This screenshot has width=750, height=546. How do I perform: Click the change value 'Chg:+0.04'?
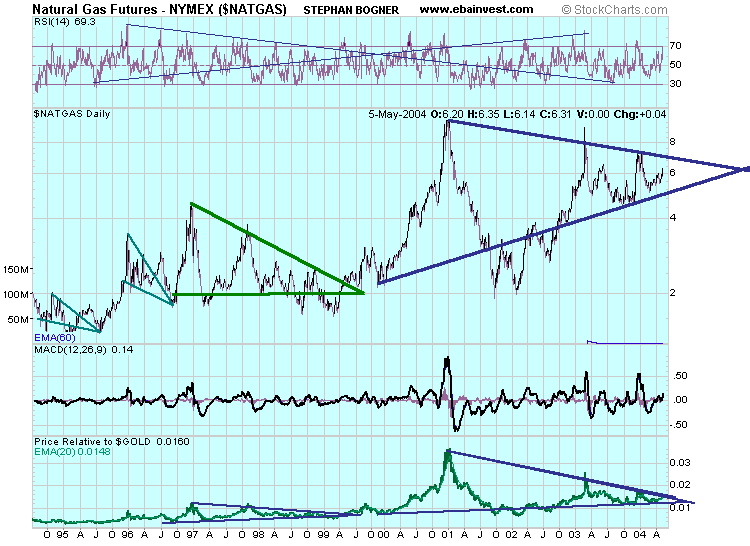[x=640, y=114]
